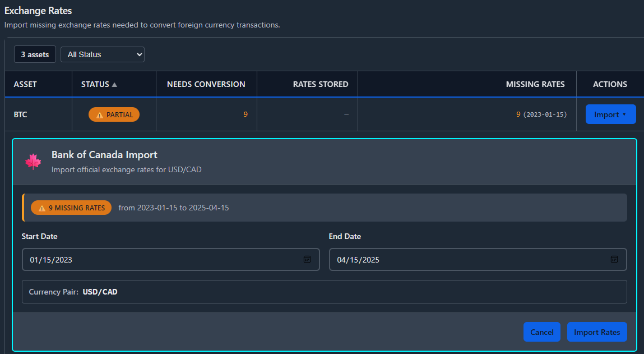Sort by the MISSING RATES column header
The height and width of the screenshot is (354, 644).
(x=535, y=84)
